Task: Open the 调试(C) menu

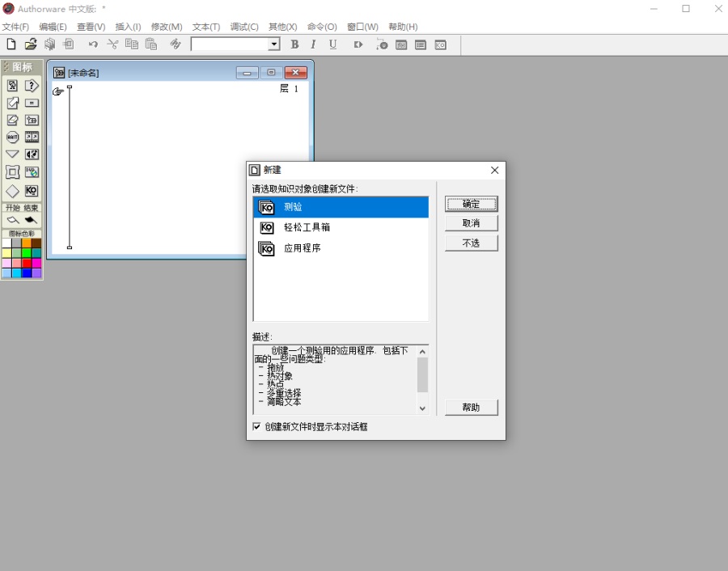Action: pyautogui.click(x=244, y=27)
